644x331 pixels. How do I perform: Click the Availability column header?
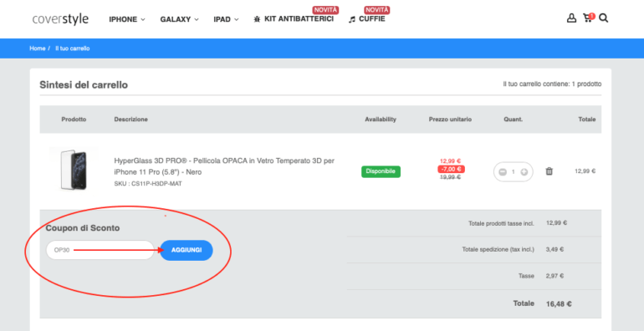381,120
